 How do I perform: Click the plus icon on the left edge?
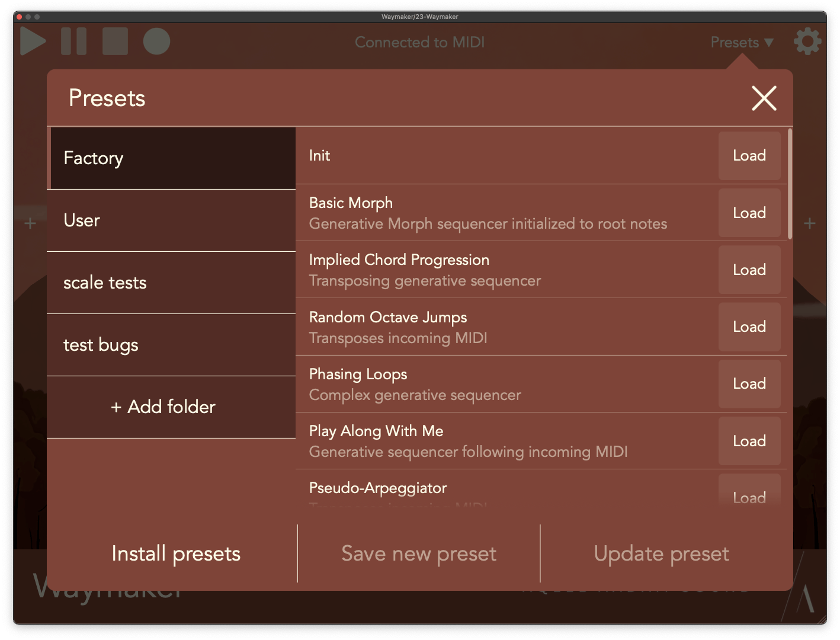(29, 223)
